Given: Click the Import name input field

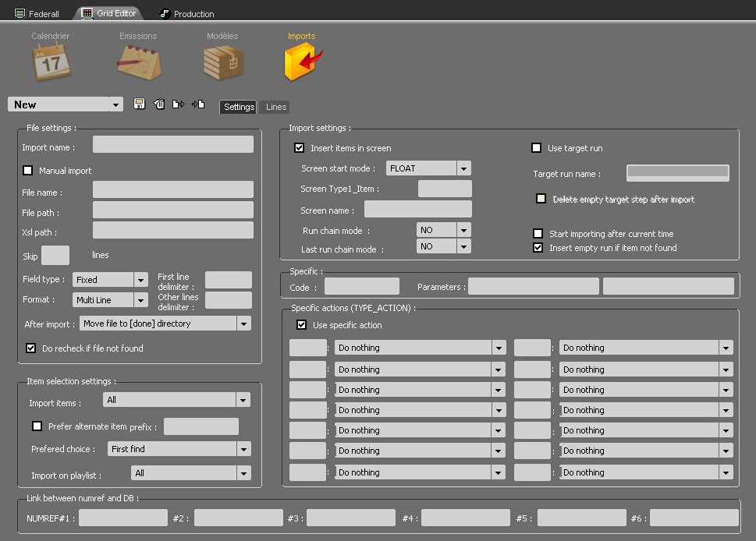Looking at the screenshot, I should click(x=172, y=145).
